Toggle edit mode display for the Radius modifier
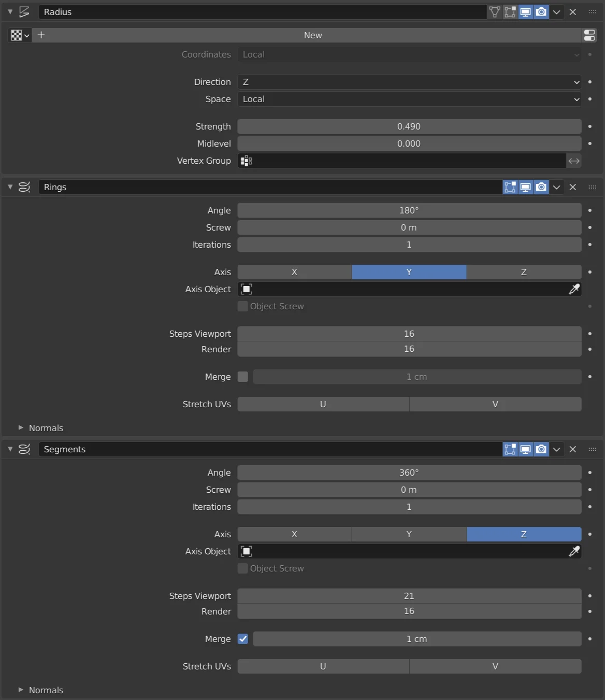Viewport: 605px width, 700px height. [510, 12]
